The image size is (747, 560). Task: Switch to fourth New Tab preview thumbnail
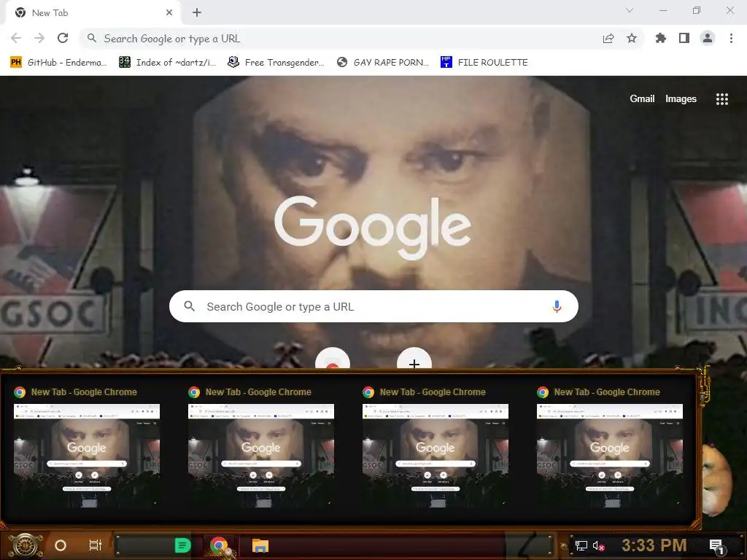(610, 456)
